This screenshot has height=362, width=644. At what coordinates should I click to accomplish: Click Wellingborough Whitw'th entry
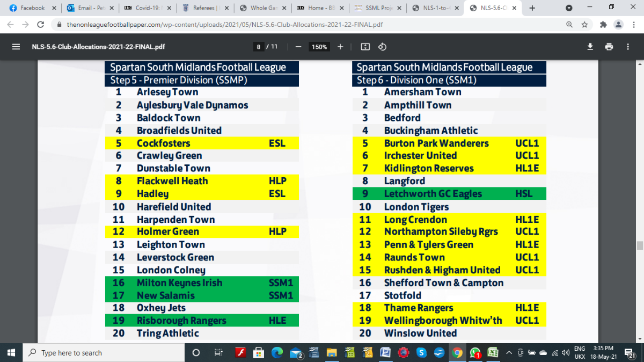[x=443, y=321]
